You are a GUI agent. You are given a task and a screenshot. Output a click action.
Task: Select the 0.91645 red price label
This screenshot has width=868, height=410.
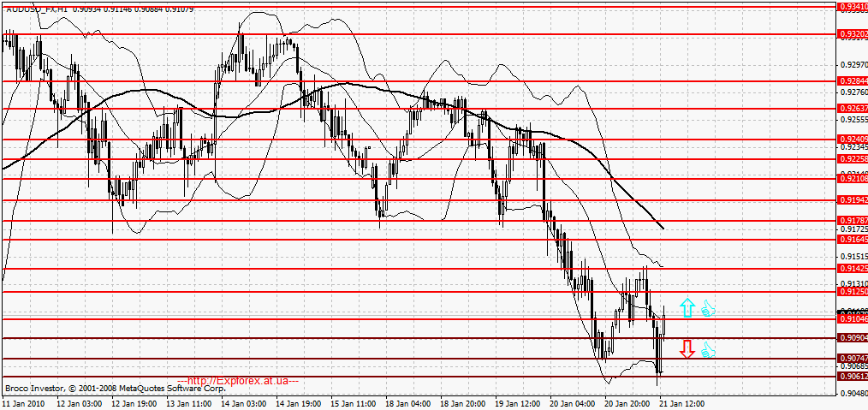pos(853,239)
